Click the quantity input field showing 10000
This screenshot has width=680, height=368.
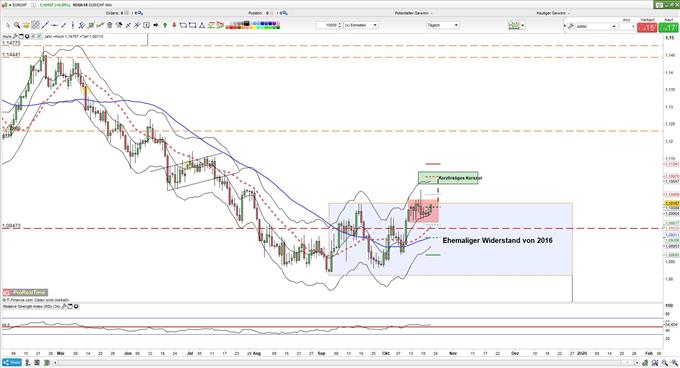pyautogui.click(x=329, y=25)
